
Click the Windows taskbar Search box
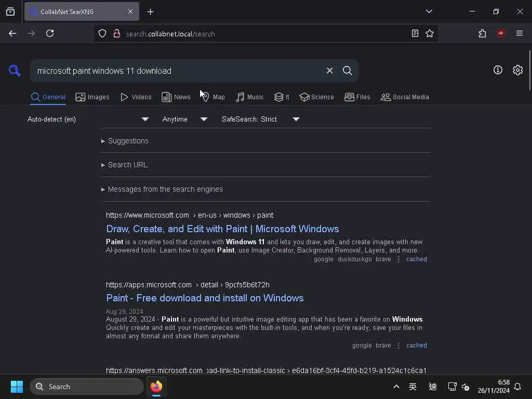pos(87,387)
